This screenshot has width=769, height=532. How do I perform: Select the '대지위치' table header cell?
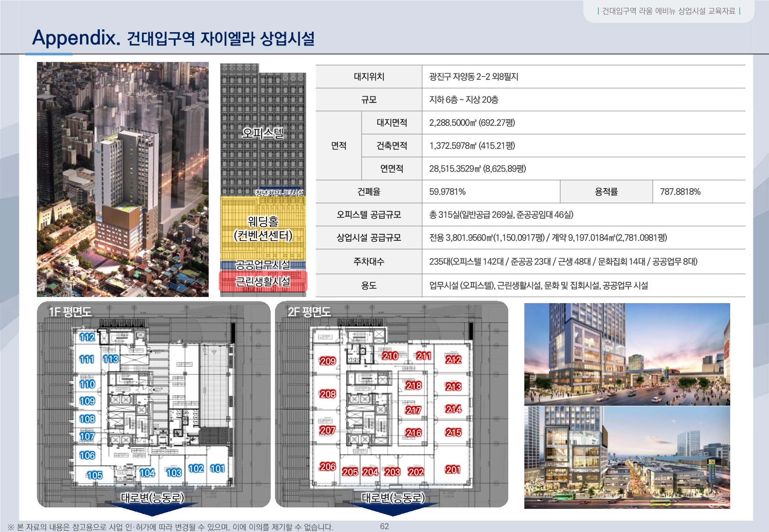coord(369,77)
